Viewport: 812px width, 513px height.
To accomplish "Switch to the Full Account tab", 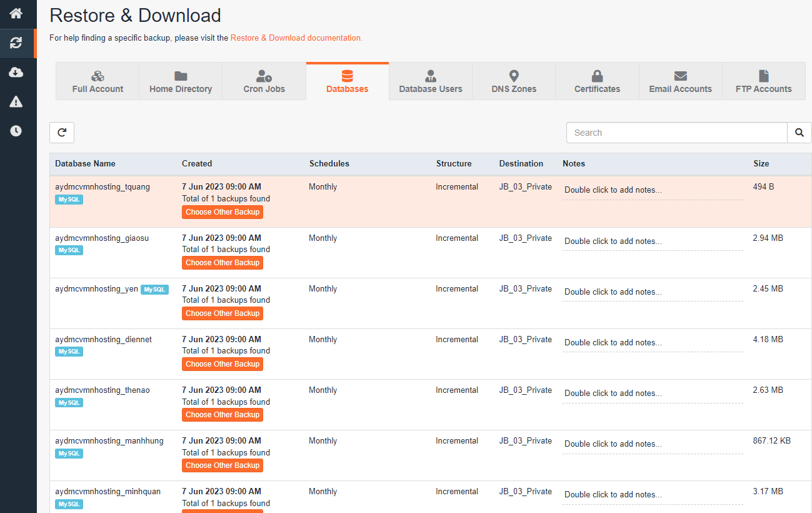I will (x=98, y=81).
